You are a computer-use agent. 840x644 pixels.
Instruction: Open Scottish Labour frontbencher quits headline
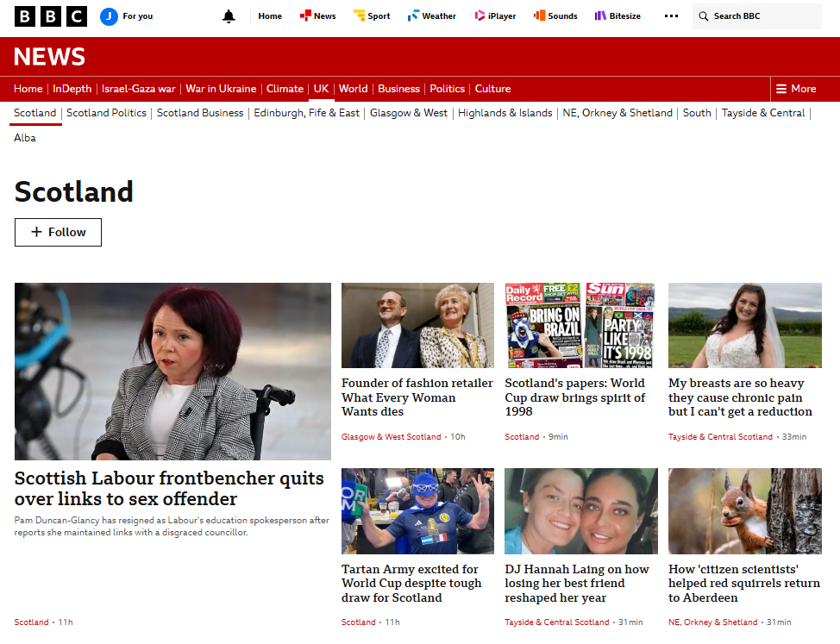click(169, 489)
